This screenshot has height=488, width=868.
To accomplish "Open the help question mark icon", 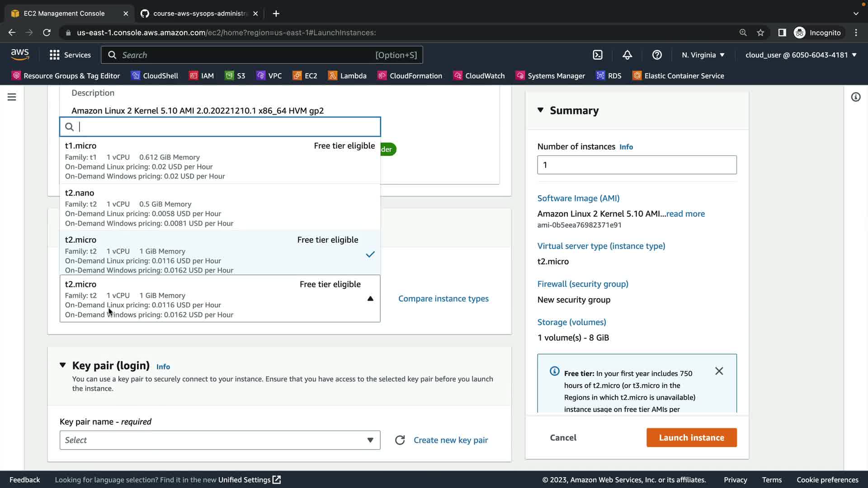I will (x=657, y=55).
